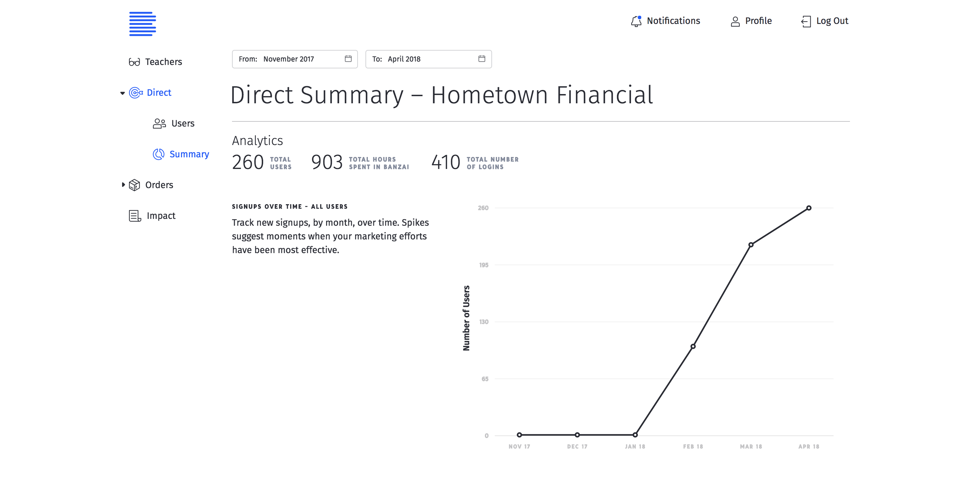
Task: Click the APR 18 axis label
Action: point(809,447)
